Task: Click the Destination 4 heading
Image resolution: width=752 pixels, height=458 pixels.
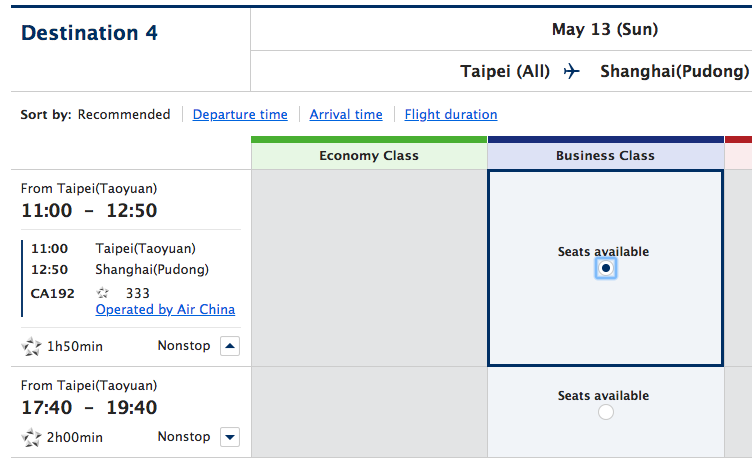Action: pos(89,33)
